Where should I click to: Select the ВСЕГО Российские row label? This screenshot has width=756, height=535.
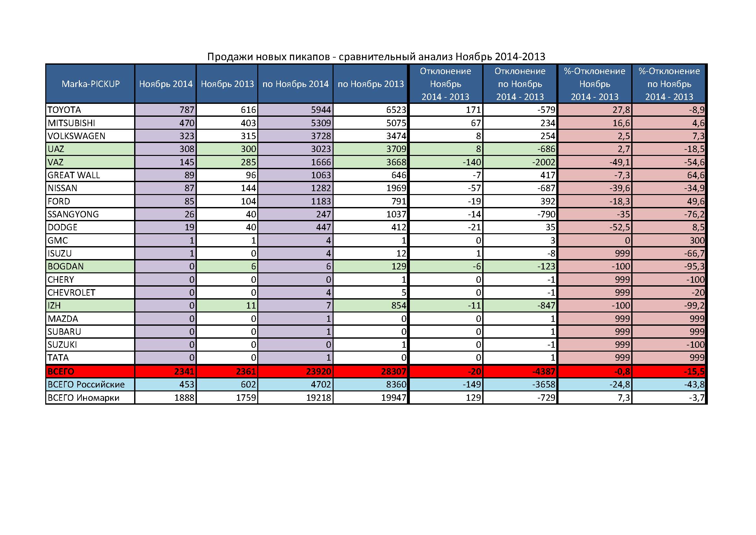(x=86, y=384)
